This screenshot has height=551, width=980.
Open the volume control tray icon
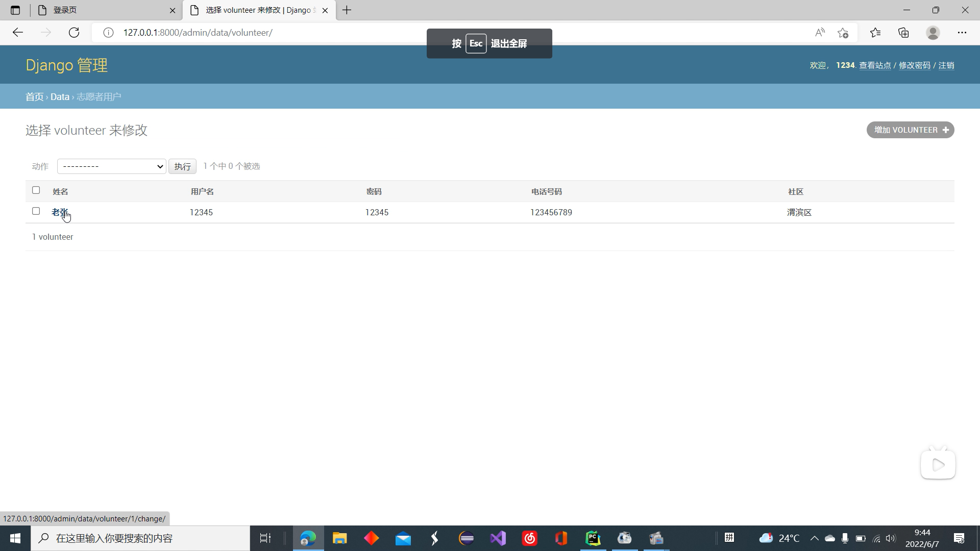tap(891, 538)
